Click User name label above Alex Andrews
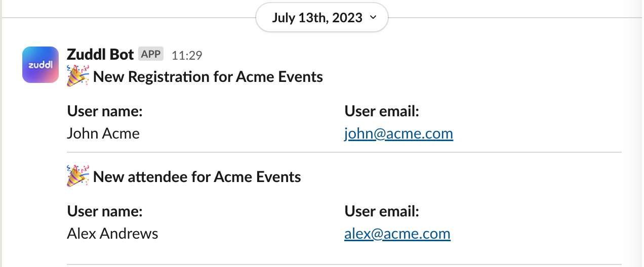 (105, 211)
